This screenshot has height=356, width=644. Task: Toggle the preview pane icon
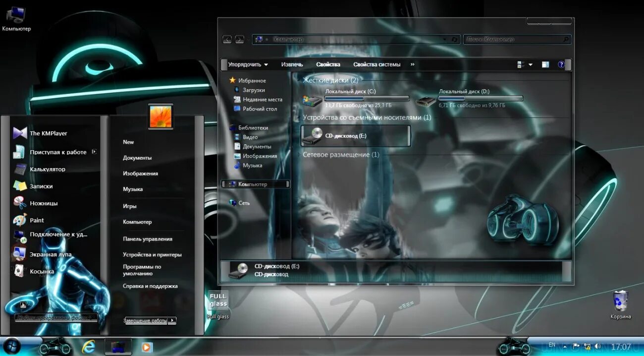click(545, 64)
